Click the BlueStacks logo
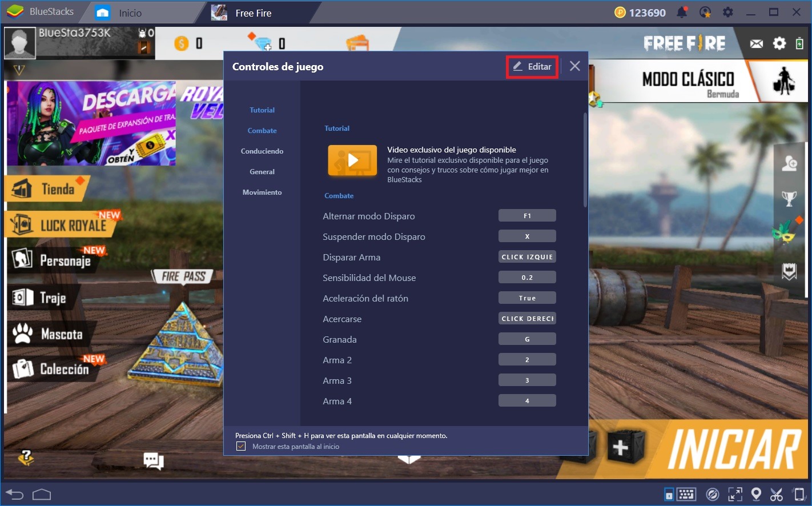Viewport: 812px width, 506px height. pos(15,12)
